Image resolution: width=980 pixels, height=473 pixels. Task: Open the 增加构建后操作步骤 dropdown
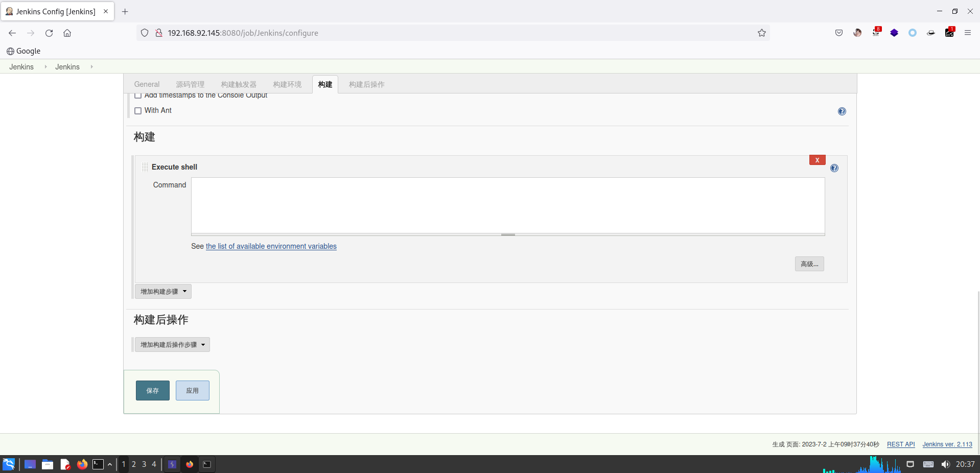pos(172,345)
